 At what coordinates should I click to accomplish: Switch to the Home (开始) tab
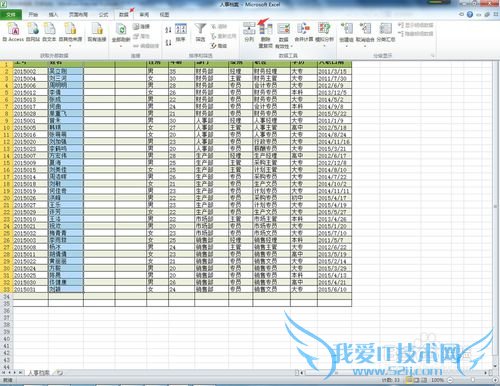click(33, 15)
